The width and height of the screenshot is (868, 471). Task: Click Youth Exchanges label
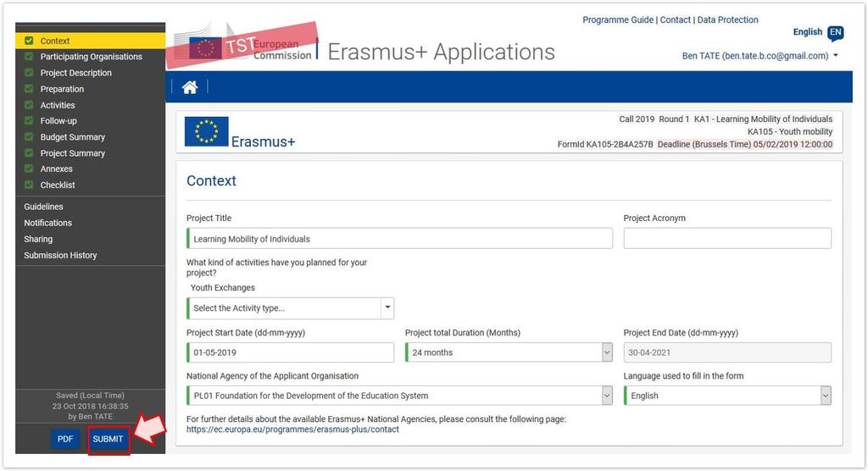[223, 288]
